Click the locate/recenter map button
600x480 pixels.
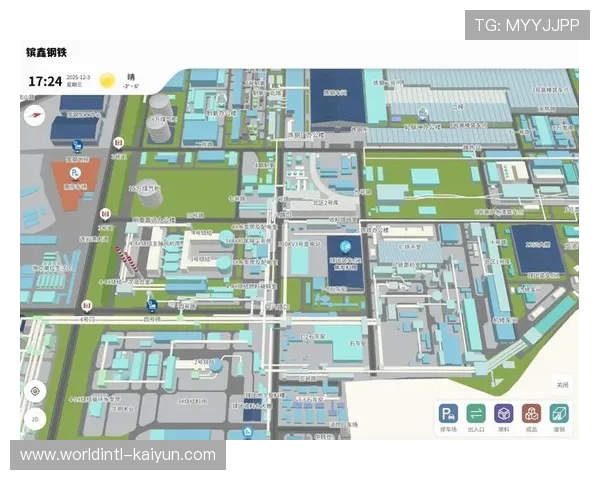[x=36, y=391]
